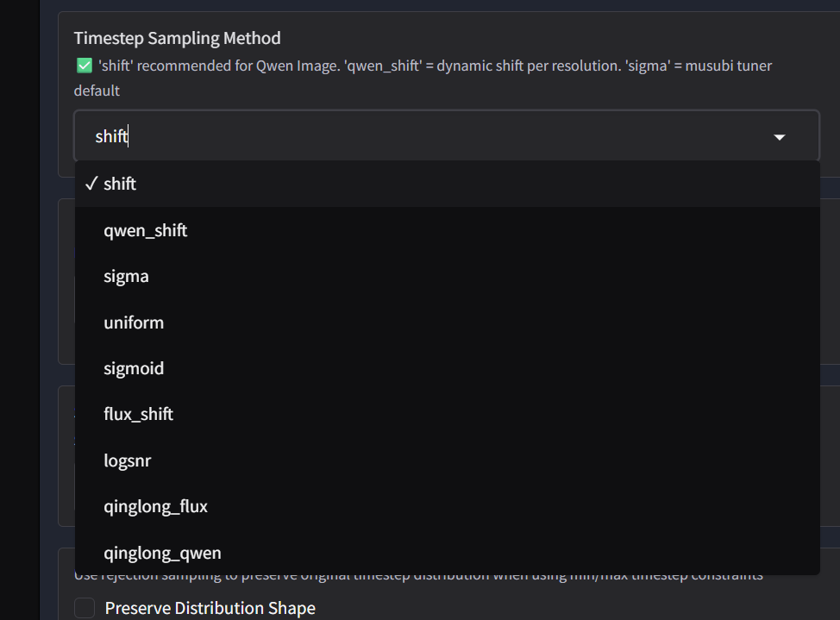Pick the uniform sampling method

click(134, 323)
